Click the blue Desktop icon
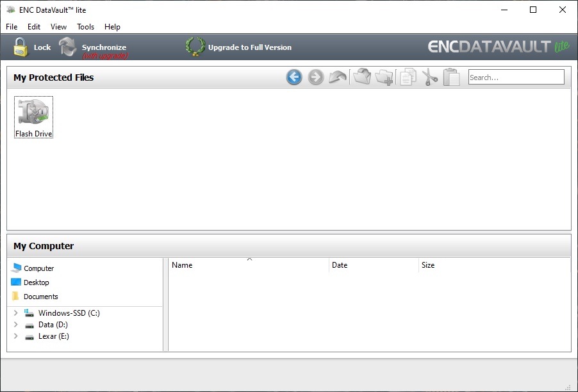The height and width of the screenshot is (392, 578). 16,282
